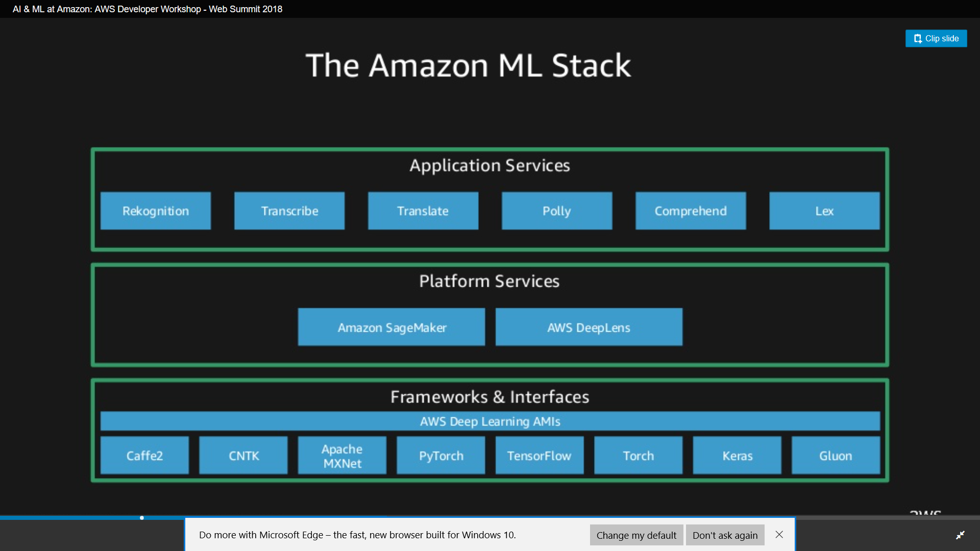Screen dimensions: 980x551
Task: Click The Amazon ML Stack title
Action: pyautogui.click(x=468, y=65)
